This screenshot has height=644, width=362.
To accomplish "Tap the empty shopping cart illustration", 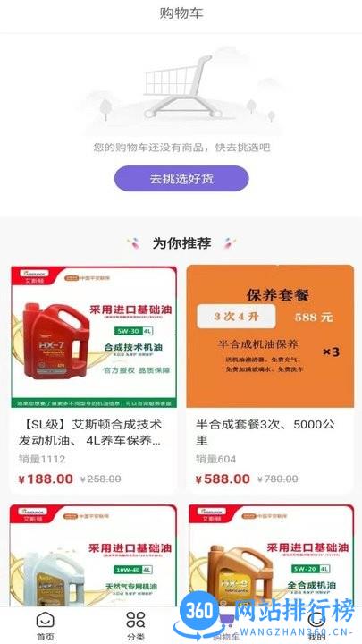I will (x=181, y=89).
